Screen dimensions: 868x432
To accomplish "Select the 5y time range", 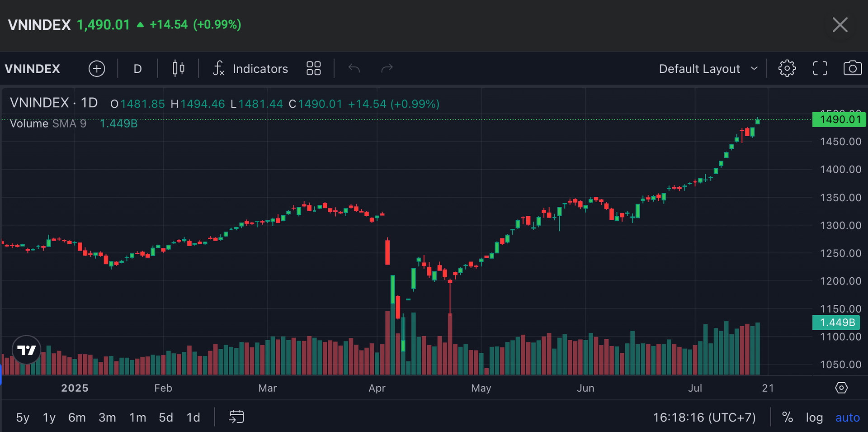I will point(23,418).
